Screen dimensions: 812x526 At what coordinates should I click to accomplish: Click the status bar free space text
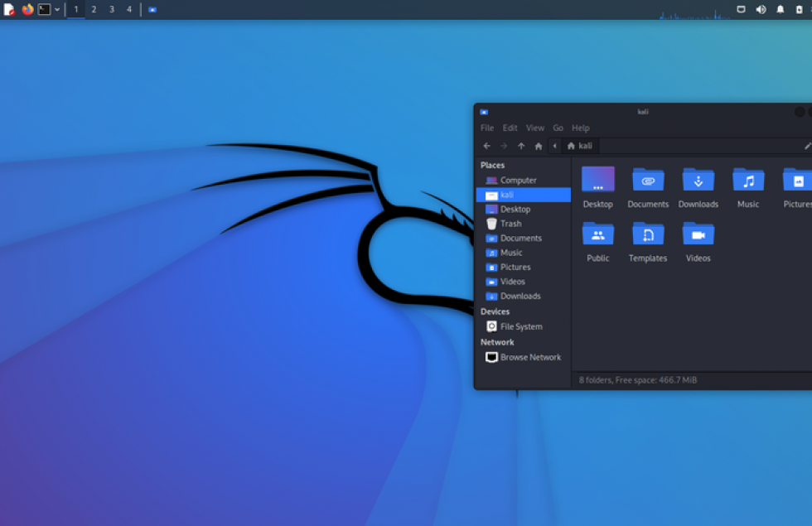[x=638, y=380]
